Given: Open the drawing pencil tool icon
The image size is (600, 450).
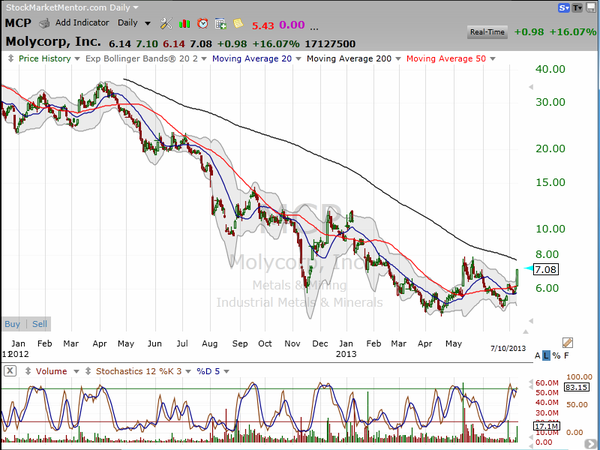Looking at the screenshot, I should 567,342.
